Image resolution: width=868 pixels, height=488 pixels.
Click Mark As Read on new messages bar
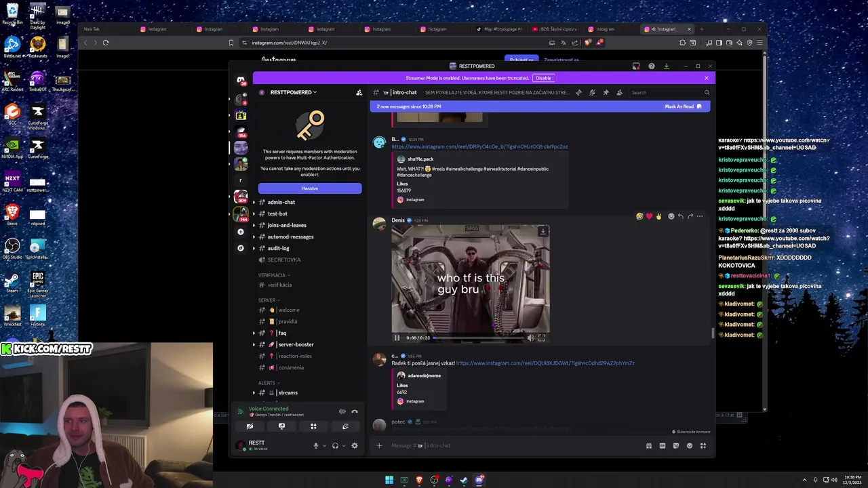(683, 106)
